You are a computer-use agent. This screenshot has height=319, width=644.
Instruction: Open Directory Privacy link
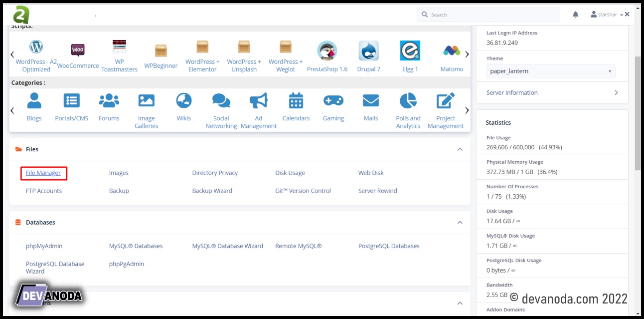coord(215,173)
